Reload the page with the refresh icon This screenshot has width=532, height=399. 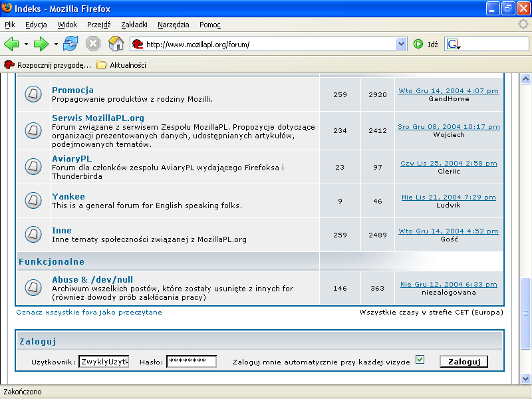click(70, 44)
